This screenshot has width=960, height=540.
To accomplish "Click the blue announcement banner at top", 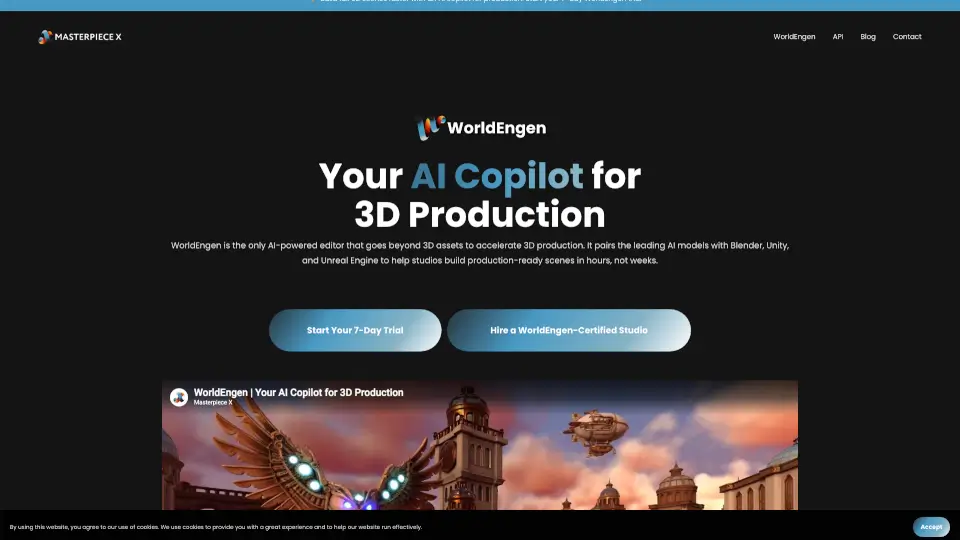I will tap(480, 4).
